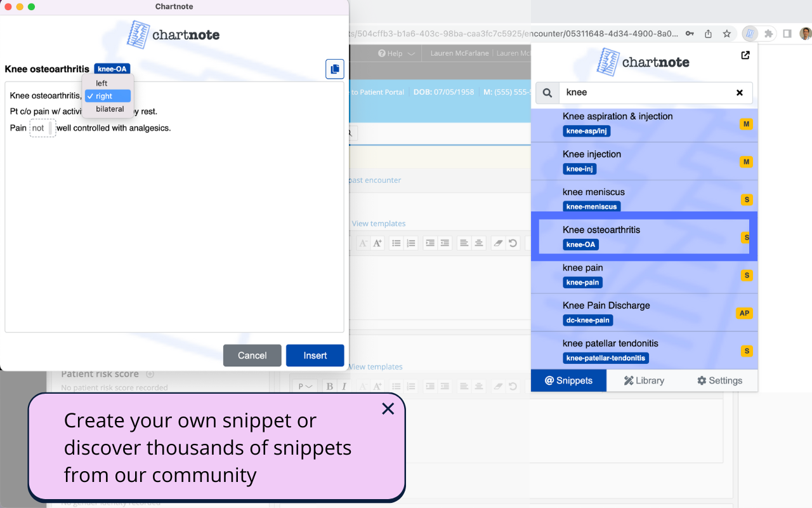812x508 pixels.
Task: Click the Insert button
Action: click(315, 356)
